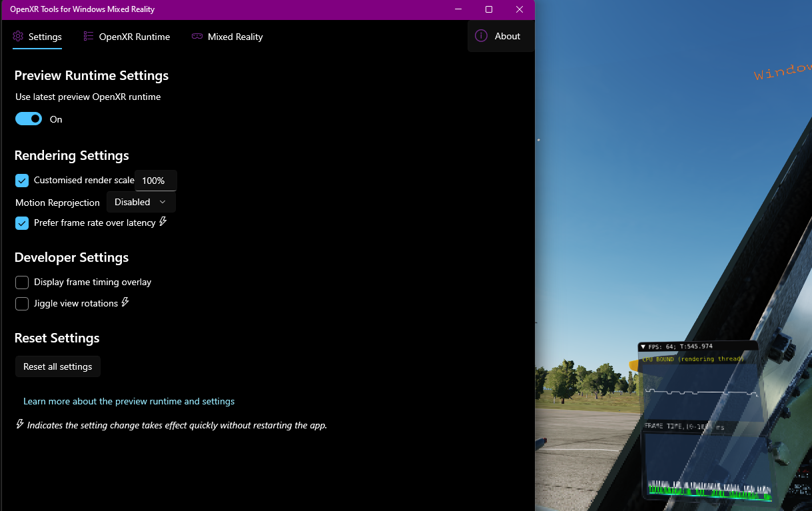Open the Motion Reprojection dropdown

coord(141,202)
